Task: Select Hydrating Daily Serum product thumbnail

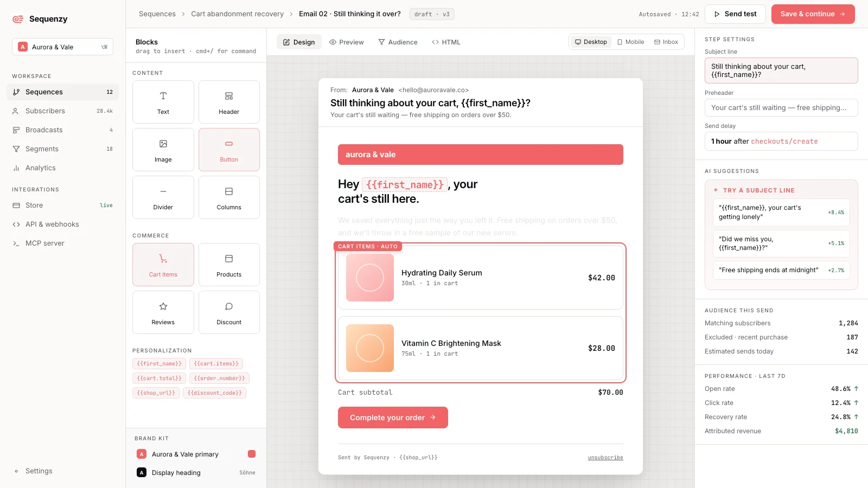Action: click(x=370, y=278)
